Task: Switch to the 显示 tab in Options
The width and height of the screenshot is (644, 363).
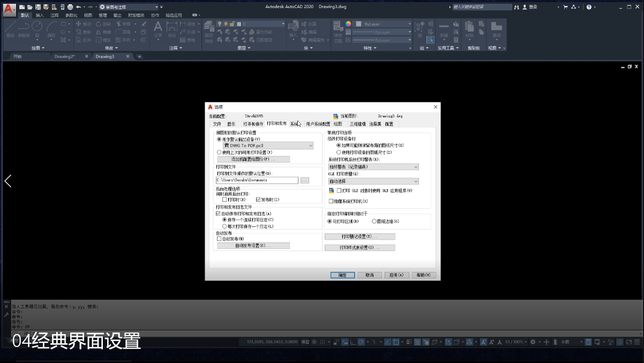Action: point(231,124)
